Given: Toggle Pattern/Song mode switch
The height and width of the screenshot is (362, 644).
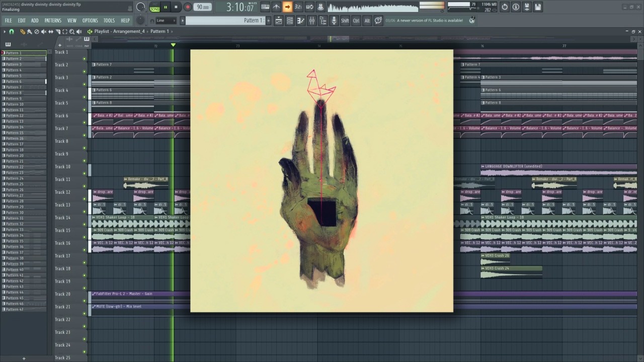Looking at the screenshot, I should (154, 7).
